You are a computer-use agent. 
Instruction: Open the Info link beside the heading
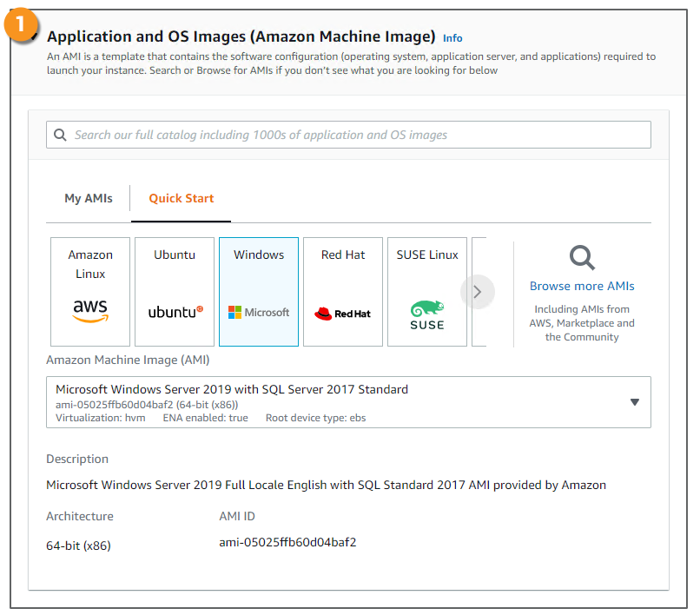pos(452,38)
